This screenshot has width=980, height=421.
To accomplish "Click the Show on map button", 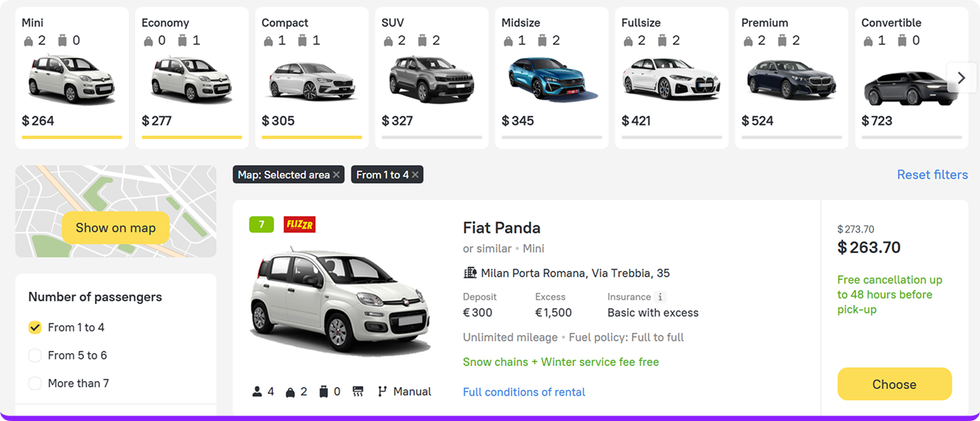I will tap(116, 228).
